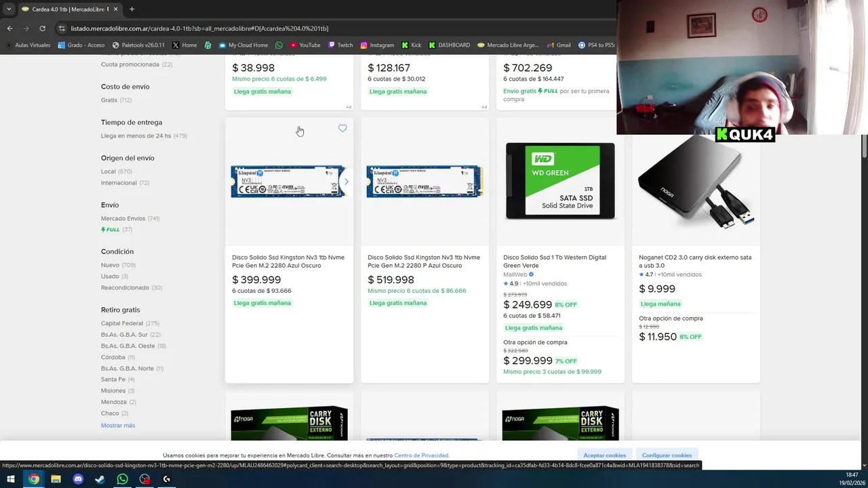Open Configurar cookies settings

tap(667, 455)
